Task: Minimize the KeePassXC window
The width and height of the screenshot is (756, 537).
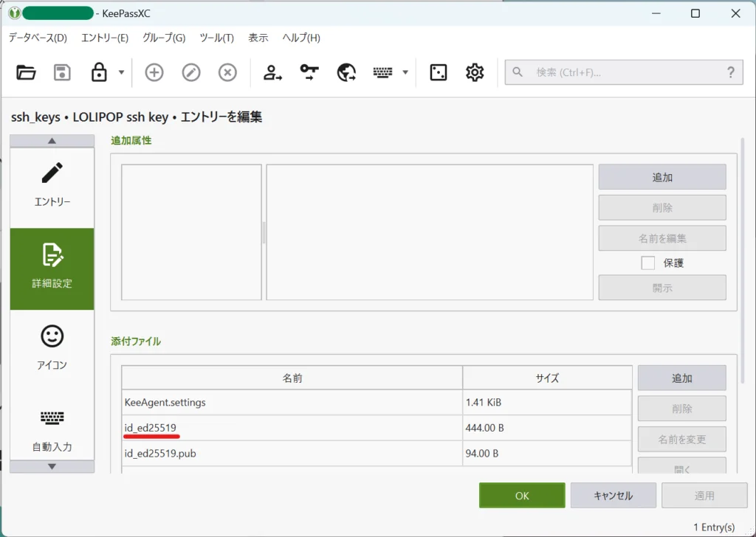Action: tap(656, 13)
